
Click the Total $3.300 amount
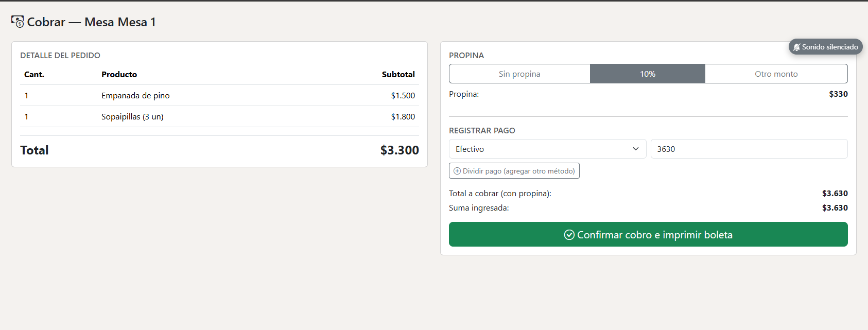(400, 150)
